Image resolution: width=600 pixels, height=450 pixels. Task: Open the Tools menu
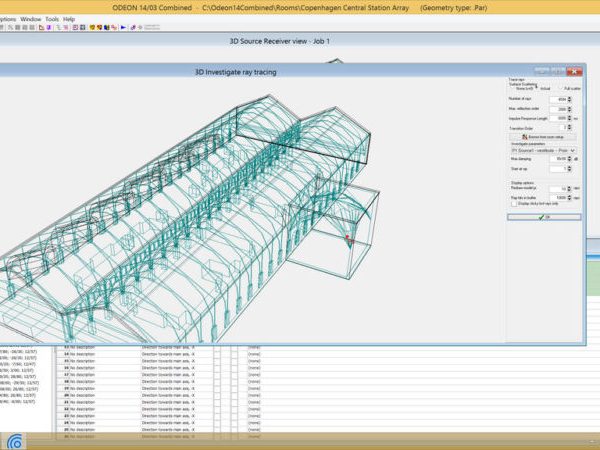coord(52,19)
